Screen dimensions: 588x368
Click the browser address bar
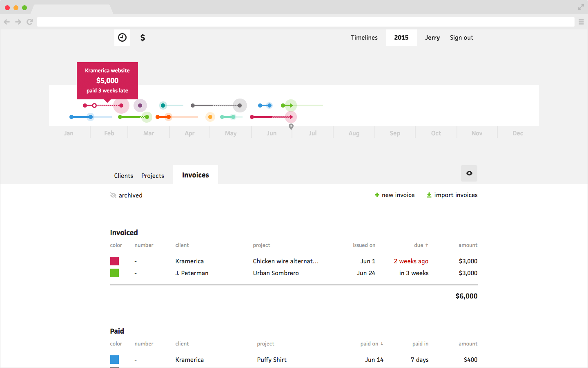point(305,22)
